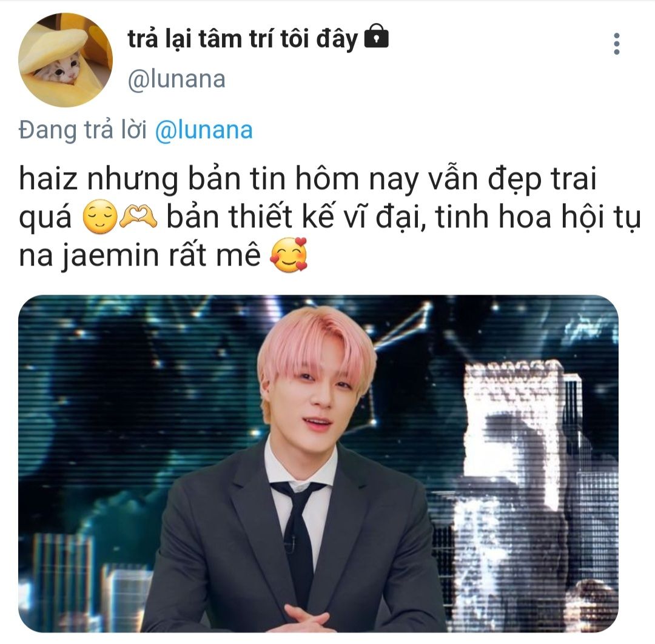Click the relieved face emoji in the tweet
Image resolution: width=655 pixels, height=644 pixels.
tap(100, 216)
